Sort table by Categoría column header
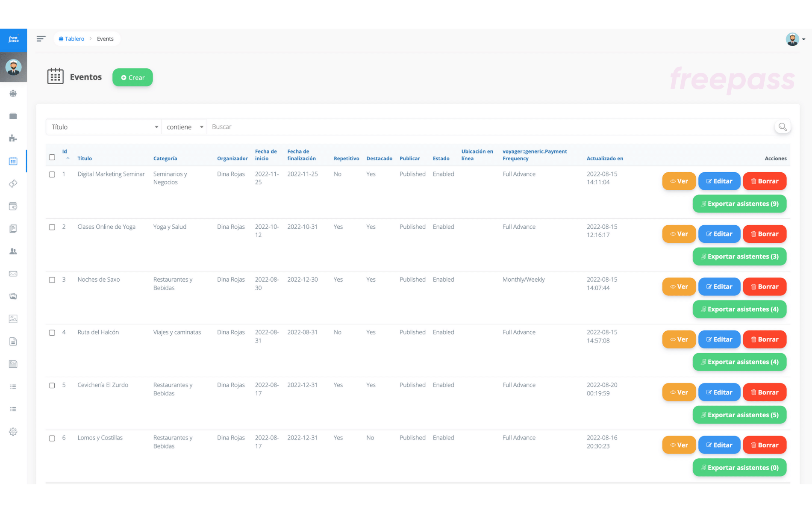 (165, 159)
